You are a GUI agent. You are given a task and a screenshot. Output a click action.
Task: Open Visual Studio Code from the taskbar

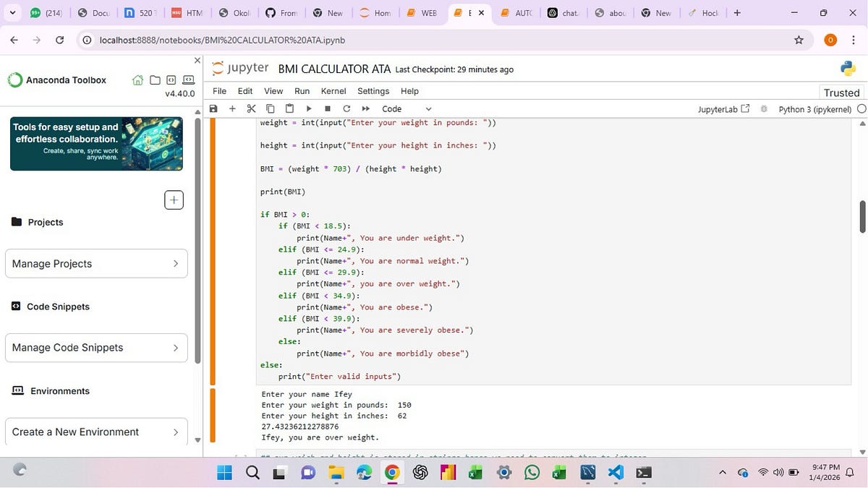(616, 473)
